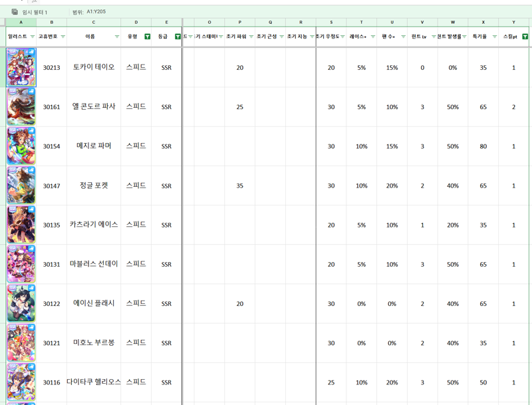Screen dimensions: 532x405
Task: Click ID cell 30213
Action: point(52,68)
